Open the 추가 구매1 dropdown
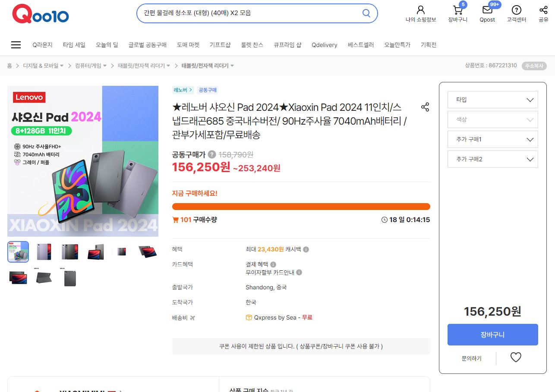Image resolution: width=555 pixels, height=392 pixels. tap(493, 139)
